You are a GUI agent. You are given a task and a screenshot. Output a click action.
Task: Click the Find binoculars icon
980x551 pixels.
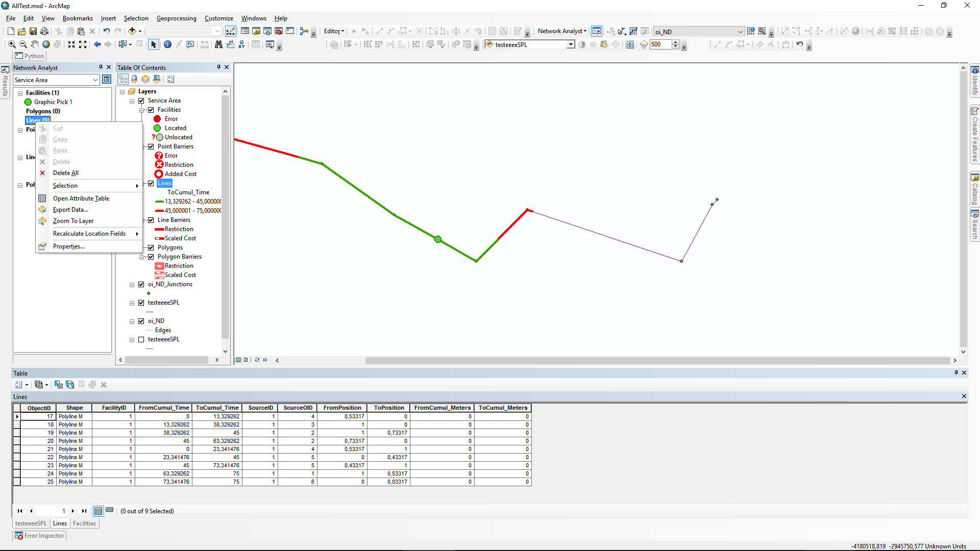218,44
